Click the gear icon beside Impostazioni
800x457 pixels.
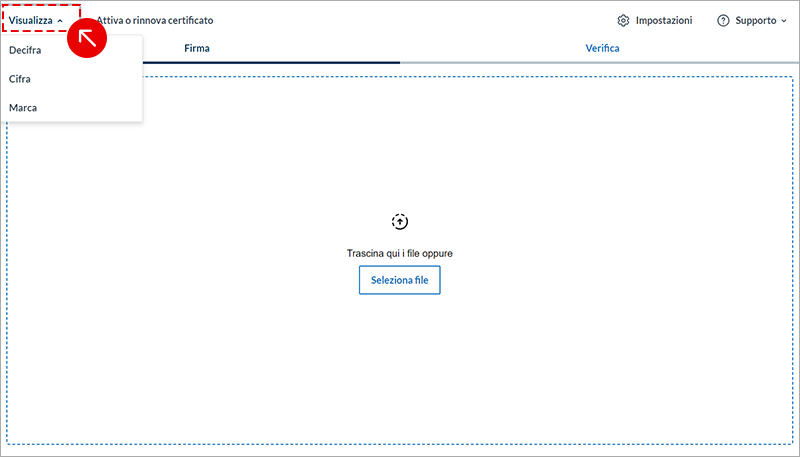pyautogui.click(x=624, y=20)
